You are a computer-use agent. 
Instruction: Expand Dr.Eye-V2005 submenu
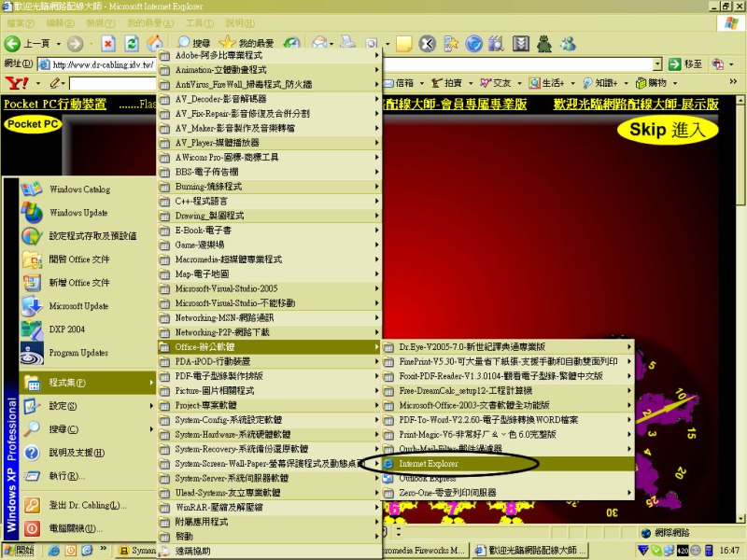(x=508, y=347)
